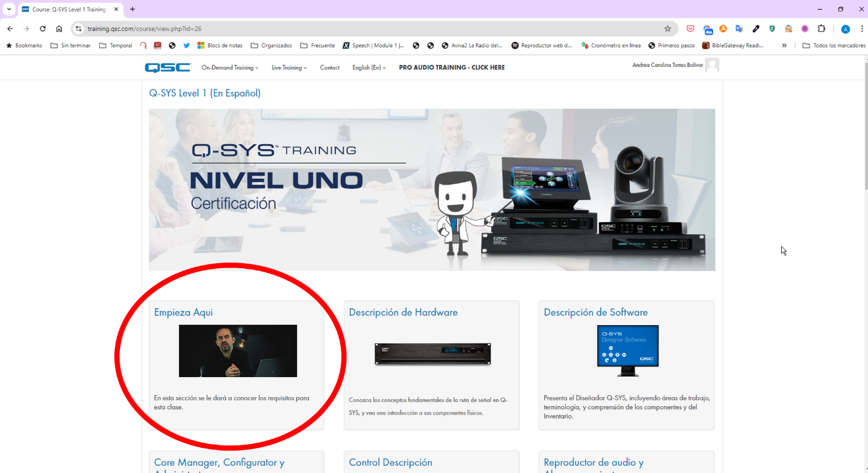The width and height of the screenshot is (868, 473).
Task: Open Chrome's three-dot menu
Action: [862, 28]
